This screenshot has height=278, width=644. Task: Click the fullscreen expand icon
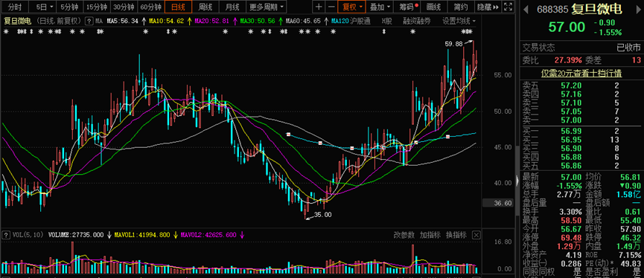point(508,7)
